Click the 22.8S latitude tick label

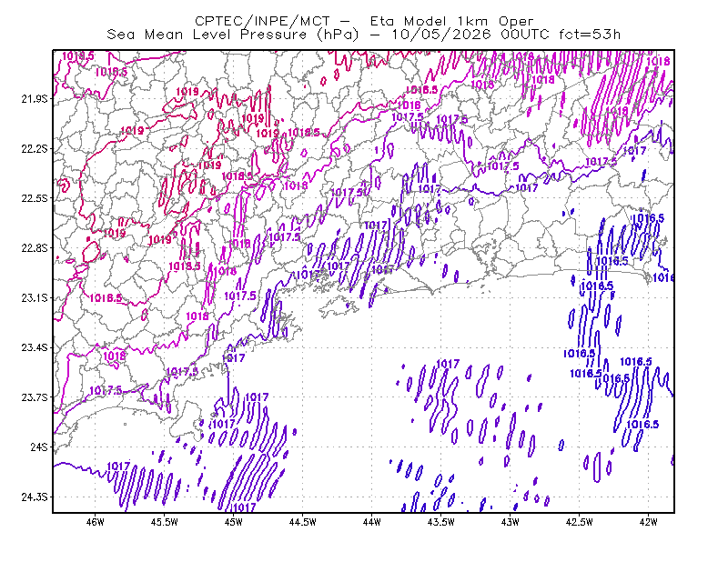coord(35,248)
